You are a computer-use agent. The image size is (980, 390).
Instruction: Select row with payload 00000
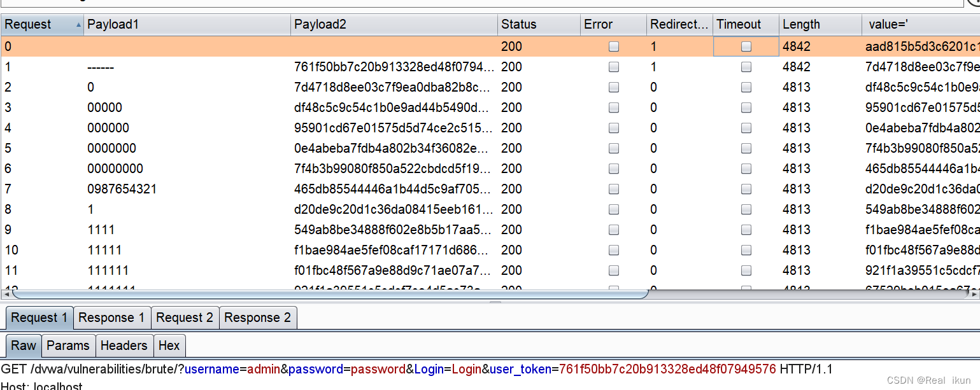pos(490,108)
